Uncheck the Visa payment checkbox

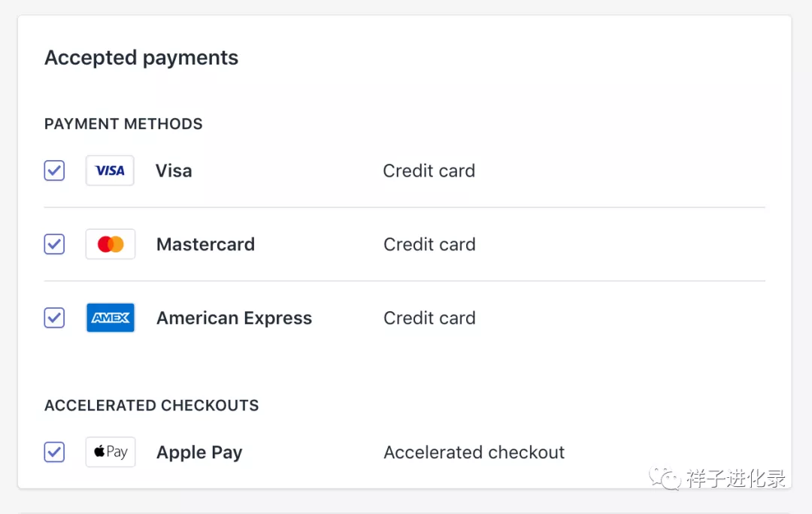point(54,171)
